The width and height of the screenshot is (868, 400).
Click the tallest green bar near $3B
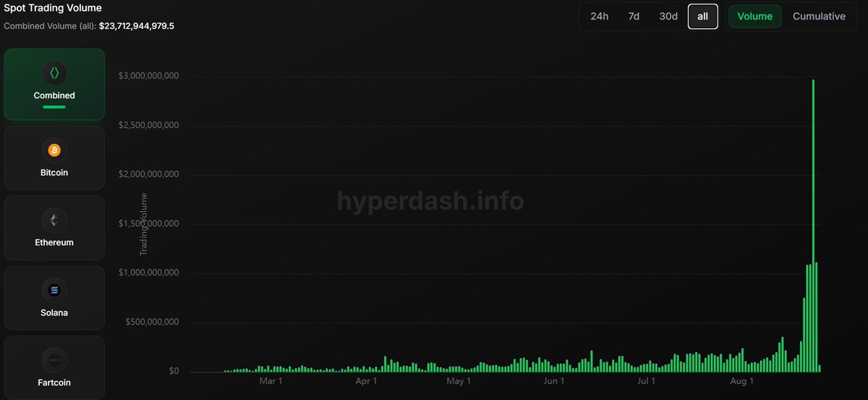(814, 226)
